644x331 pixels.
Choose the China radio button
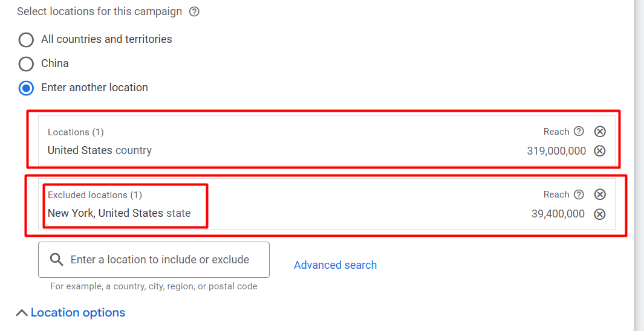[x=26, y=64]
